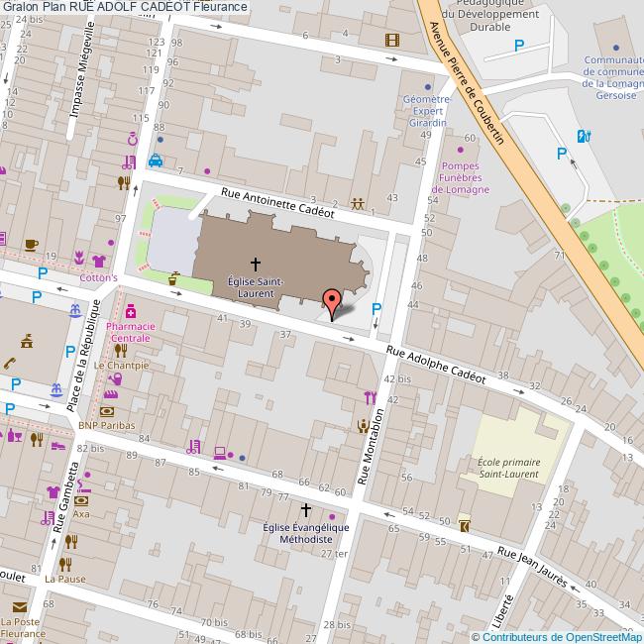Select the Pharmacie Centrale pharmacy icon
The image size is (644, 644).
[x=130, y=311]
